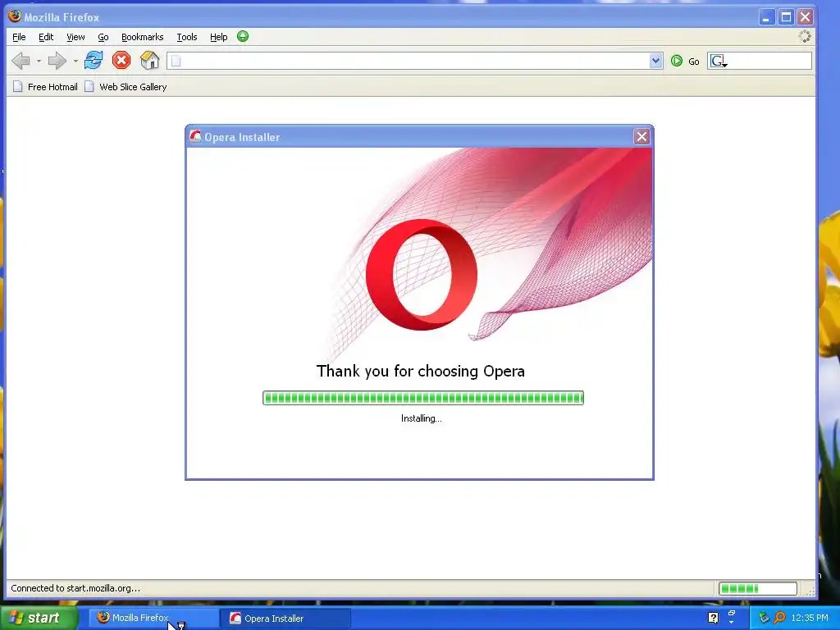This screenshot has height=630, width=840.
Task: Click the red Opera logo
Action: pos(422,274)
